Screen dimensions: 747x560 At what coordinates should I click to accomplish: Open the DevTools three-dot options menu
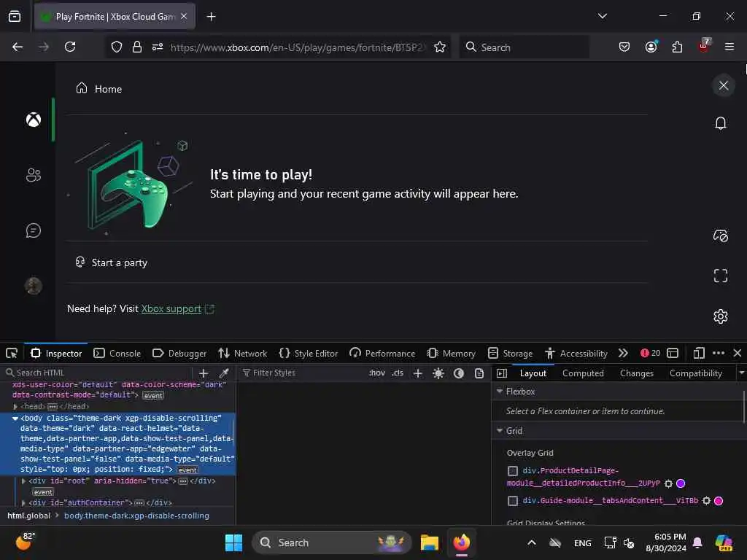(x=718, y=354)
